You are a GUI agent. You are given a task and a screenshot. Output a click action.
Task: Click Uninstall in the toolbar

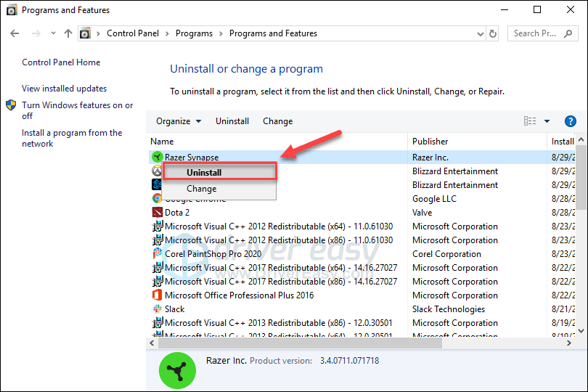232,121
